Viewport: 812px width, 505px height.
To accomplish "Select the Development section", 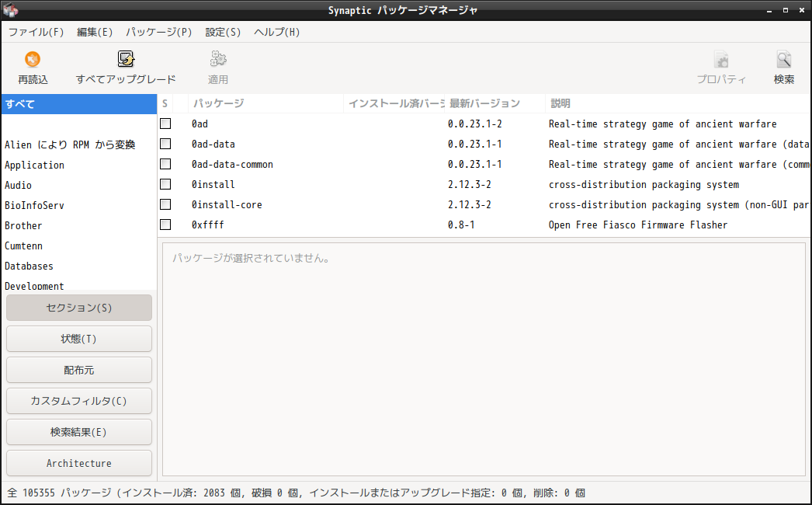I will (x=79, y=284).
